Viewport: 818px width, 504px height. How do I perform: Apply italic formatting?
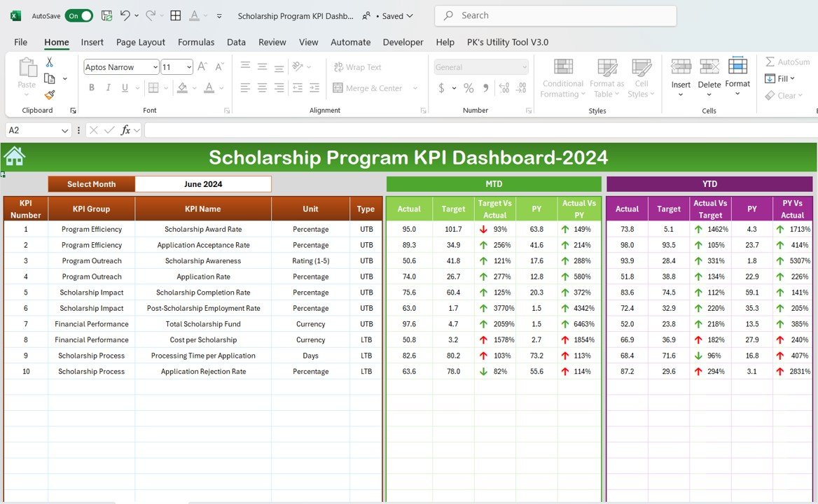[108, 87]
